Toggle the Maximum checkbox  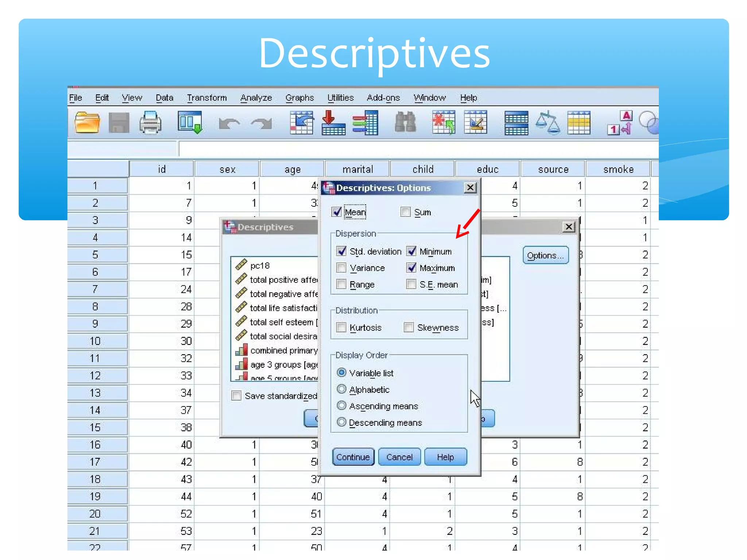point(411,268)
